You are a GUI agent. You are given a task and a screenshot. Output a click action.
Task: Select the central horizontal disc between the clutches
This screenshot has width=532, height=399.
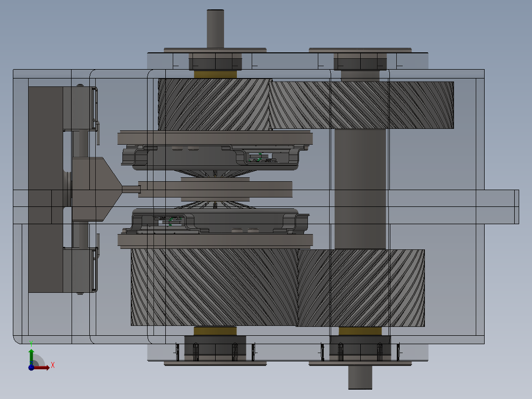tap(215, 189)
